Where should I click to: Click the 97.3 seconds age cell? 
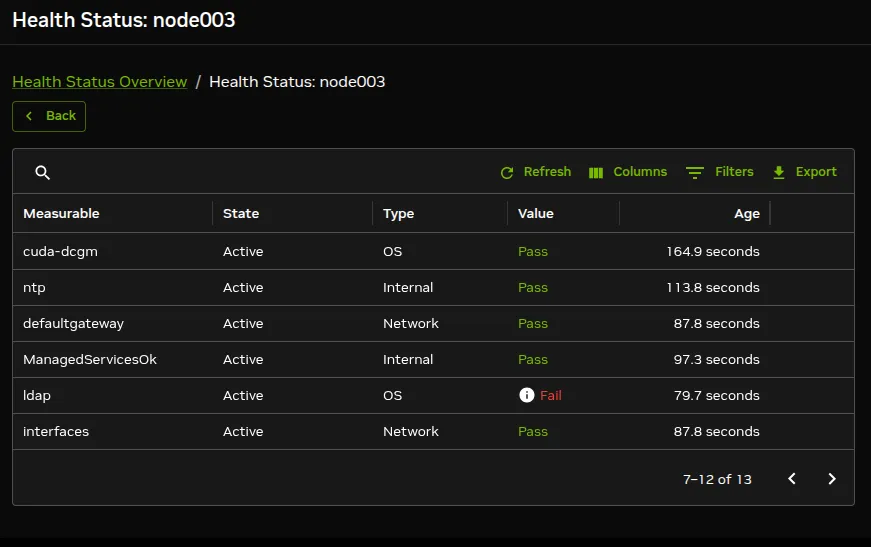point(717,360)
